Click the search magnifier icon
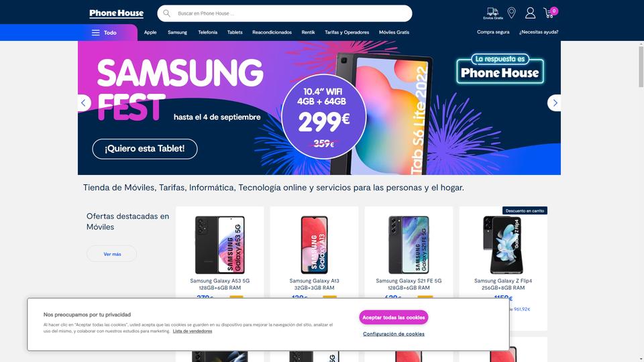 [167, 13]
